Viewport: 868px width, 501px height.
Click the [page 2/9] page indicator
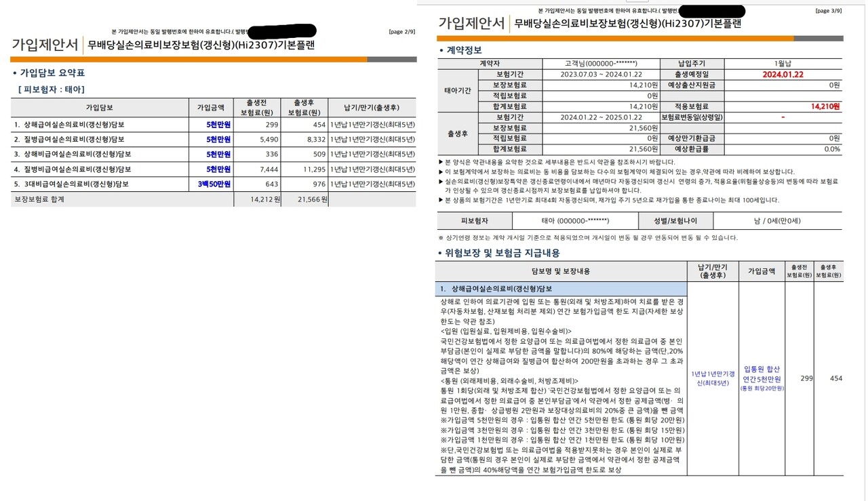tap(403, 32)
